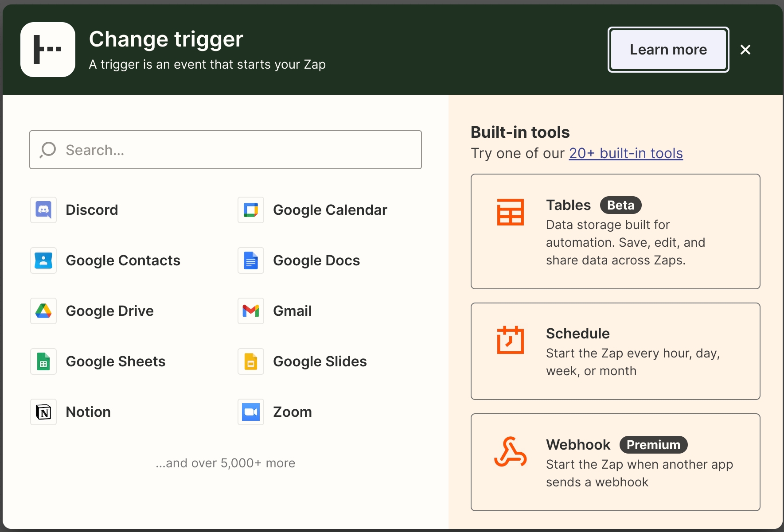This screenshot has height=532, width=784.
Task: Pick the Zoom camera icon
Action: click(x=251, y=412)
